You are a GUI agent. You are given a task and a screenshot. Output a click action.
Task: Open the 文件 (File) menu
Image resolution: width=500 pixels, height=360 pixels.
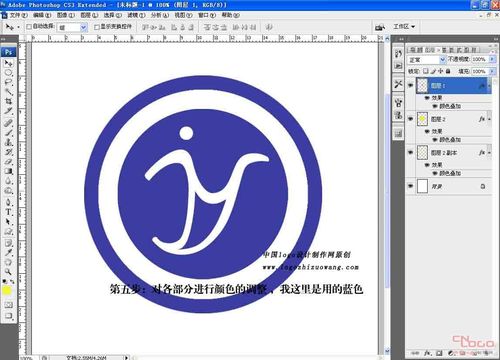(18, 15)
